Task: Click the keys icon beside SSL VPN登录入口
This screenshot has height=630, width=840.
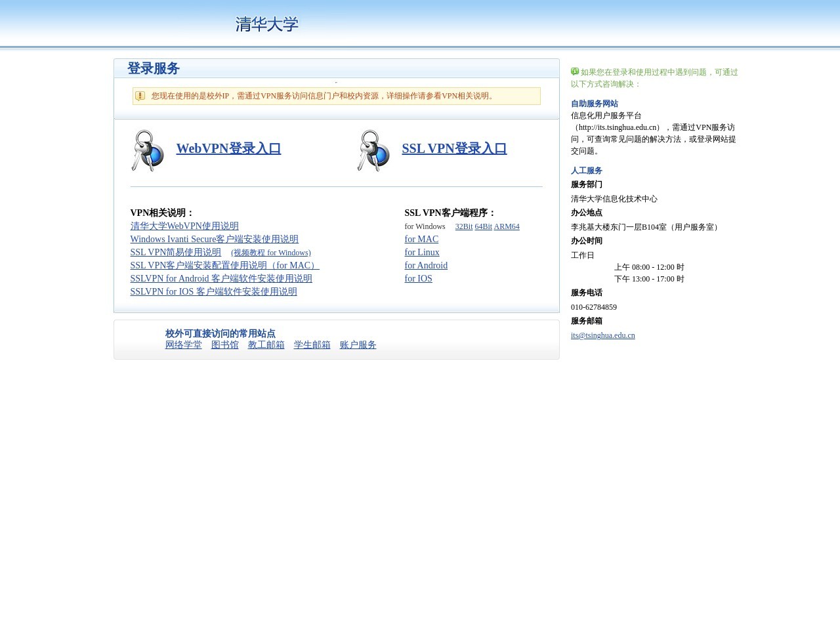Action: (x=373, y=151)
